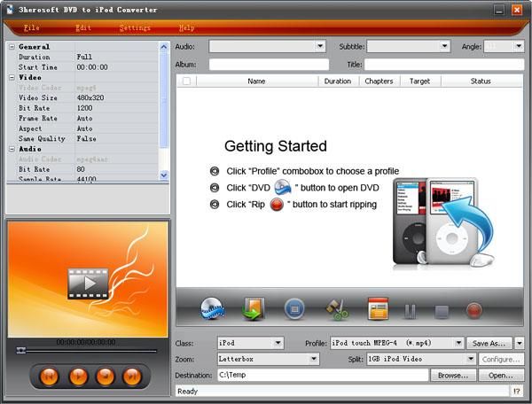Click the Target column header
The image size is (532, 404).
click(419, 81)
